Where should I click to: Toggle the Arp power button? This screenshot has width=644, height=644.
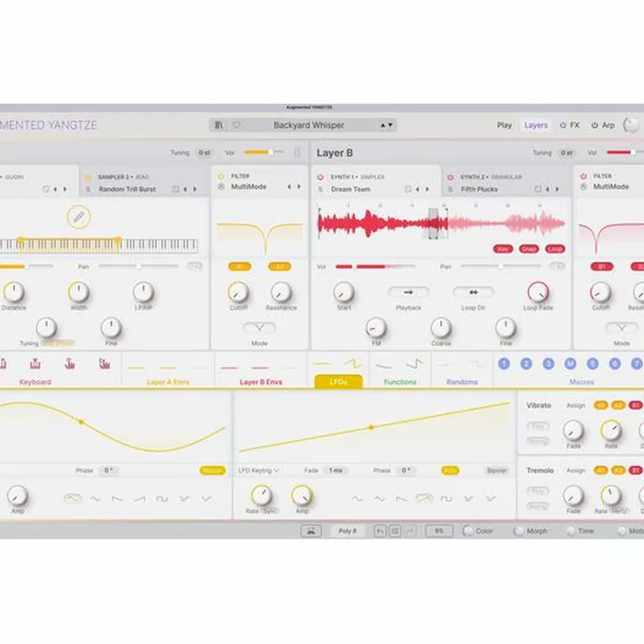point(594,125)
